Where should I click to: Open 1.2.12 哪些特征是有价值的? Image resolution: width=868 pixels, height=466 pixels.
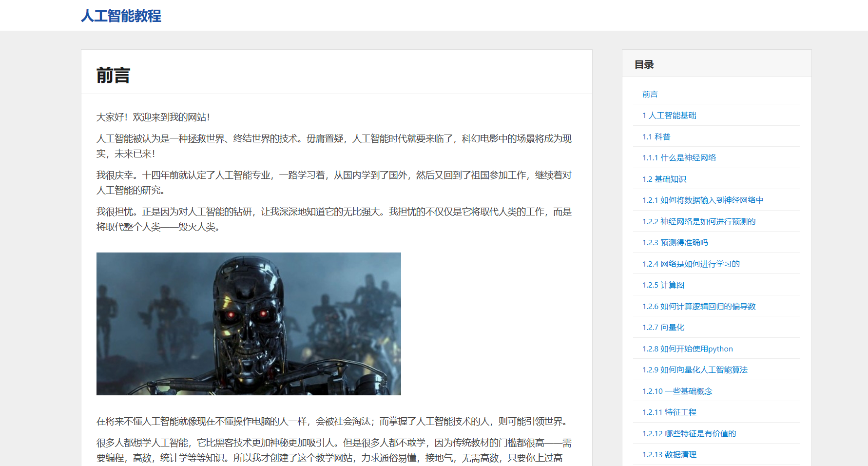(689, 434)
